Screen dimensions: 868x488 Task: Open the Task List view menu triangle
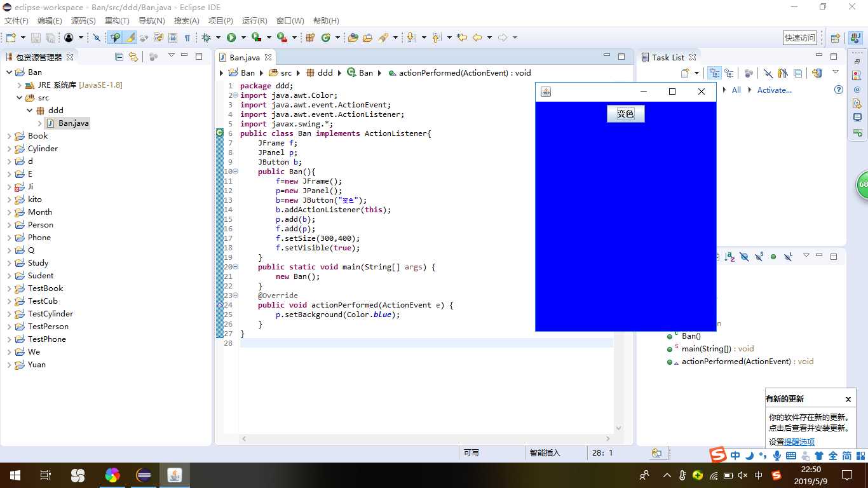[836, 72]
